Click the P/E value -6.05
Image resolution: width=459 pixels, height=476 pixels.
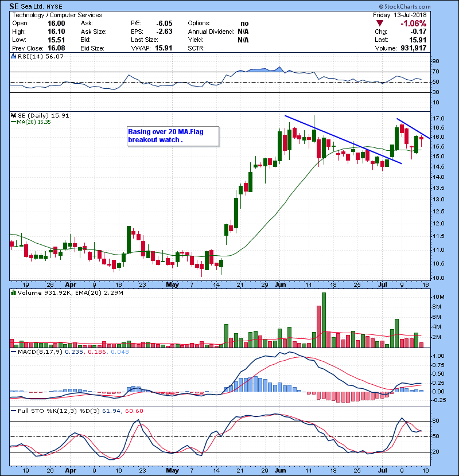[x=164, y=24]
